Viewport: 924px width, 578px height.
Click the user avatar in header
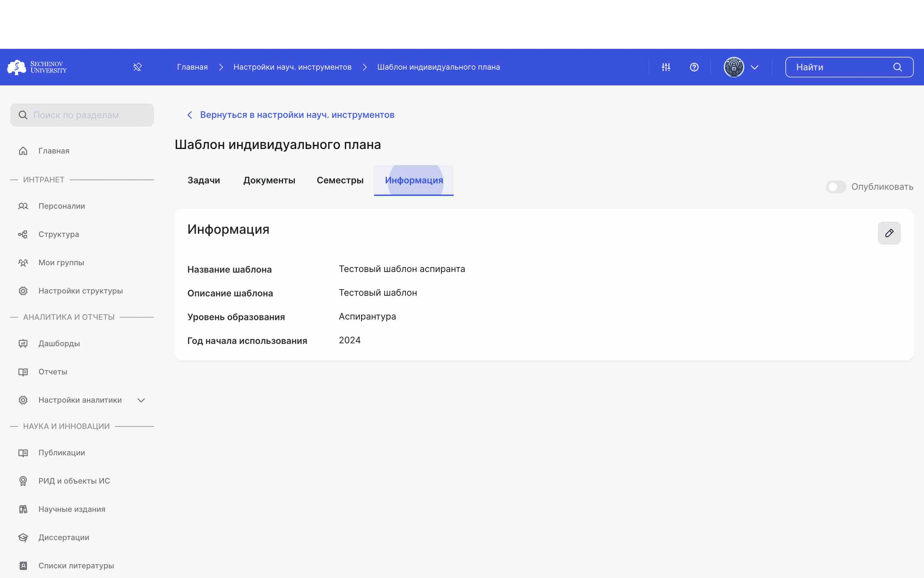click(734, 67)
